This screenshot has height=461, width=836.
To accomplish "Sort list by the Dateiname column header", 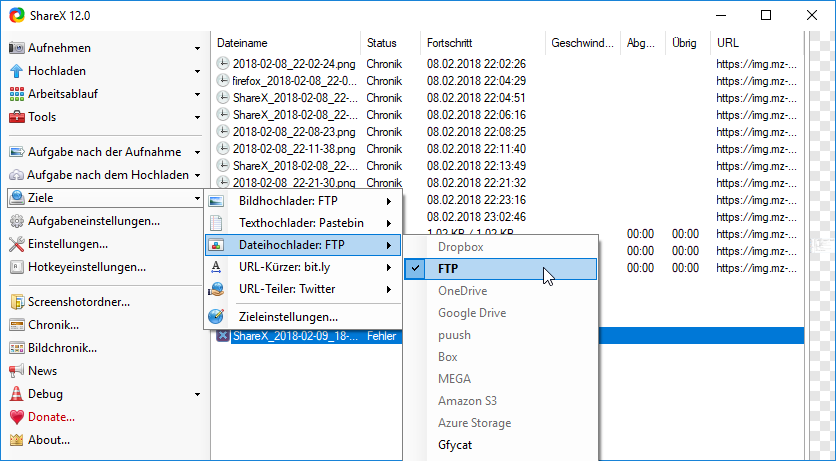I will (x=286, y=43).
